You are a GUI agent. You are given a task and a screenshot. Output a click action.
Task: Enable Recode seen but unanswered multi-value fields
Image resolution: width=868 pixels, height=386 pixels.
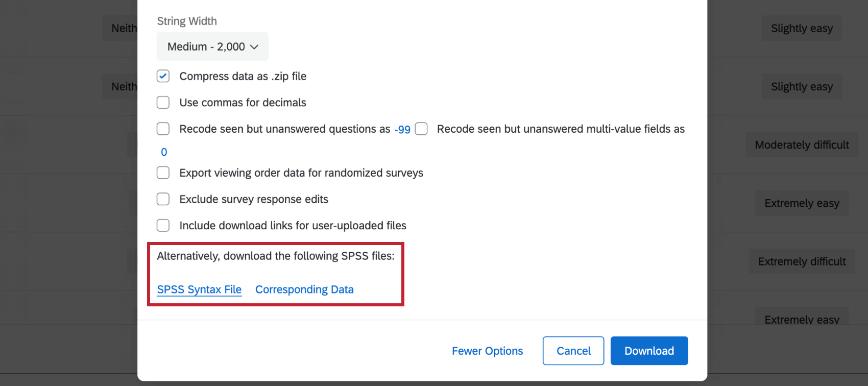(x=421, y=129)
